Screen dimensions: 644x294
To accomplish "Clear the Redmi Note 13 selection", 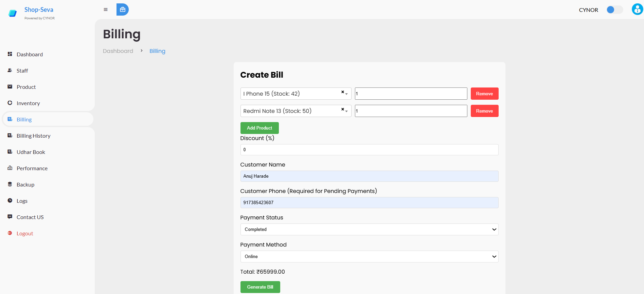I will [342, 109].
